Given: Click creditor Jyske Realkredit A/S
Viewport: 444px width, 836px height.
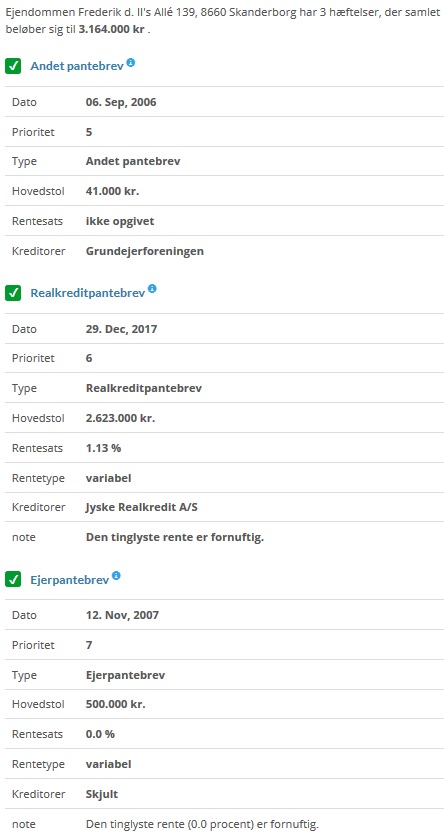Looking at the screenshot, I should (x=142, y=507).
